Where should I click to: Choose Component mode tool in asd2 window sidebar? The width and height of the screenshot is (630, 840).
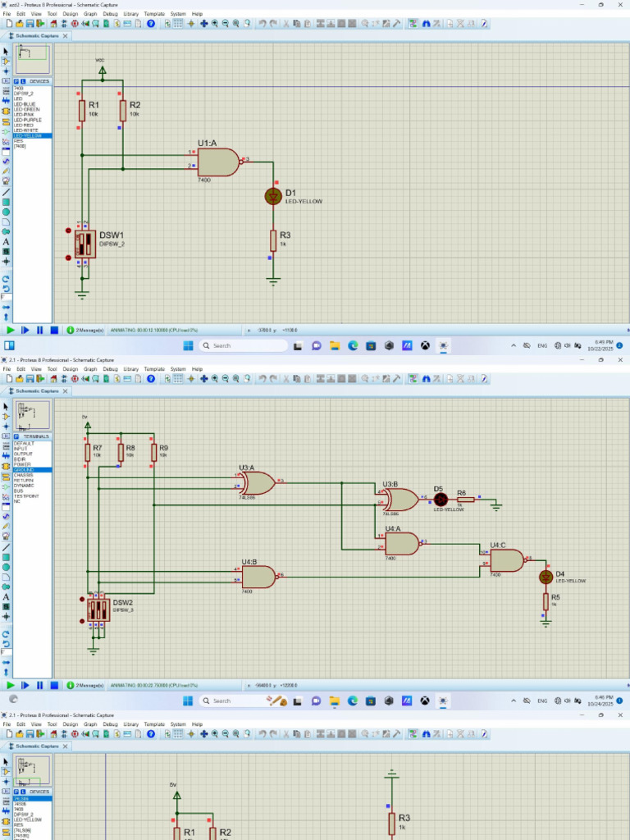coord(6,62)
